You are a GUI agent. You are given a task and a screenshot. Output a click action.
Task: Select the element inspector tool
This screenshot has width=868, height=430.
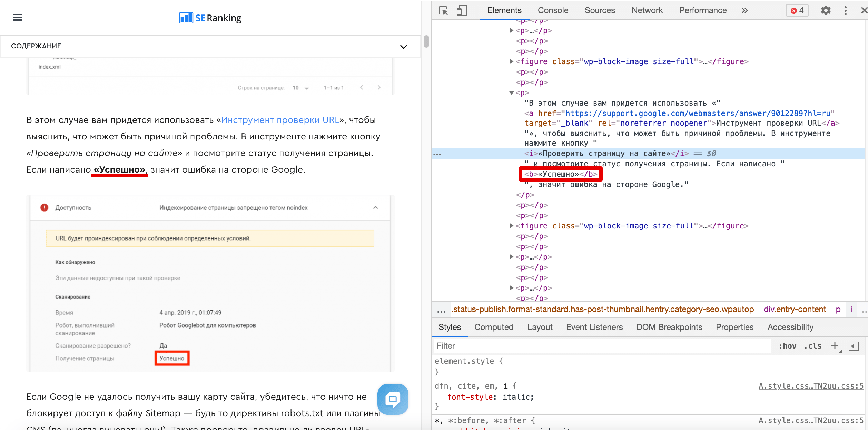443,11
